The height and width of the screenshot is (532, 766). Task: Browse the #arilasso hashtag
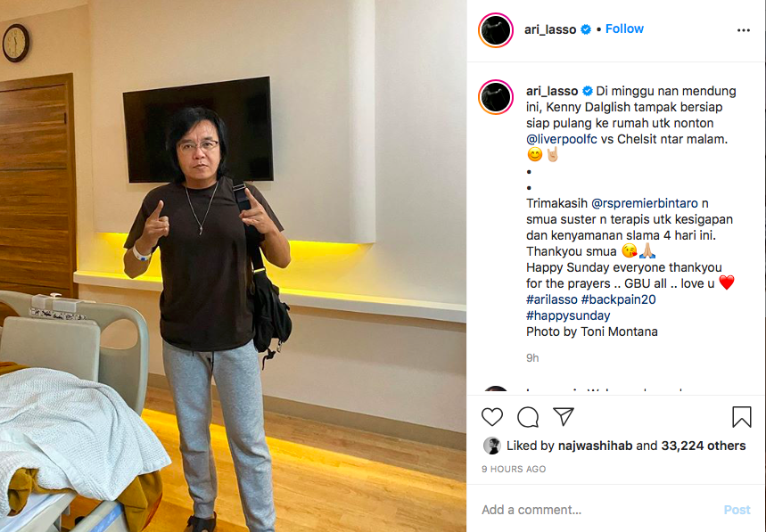[x=552, y=299]
